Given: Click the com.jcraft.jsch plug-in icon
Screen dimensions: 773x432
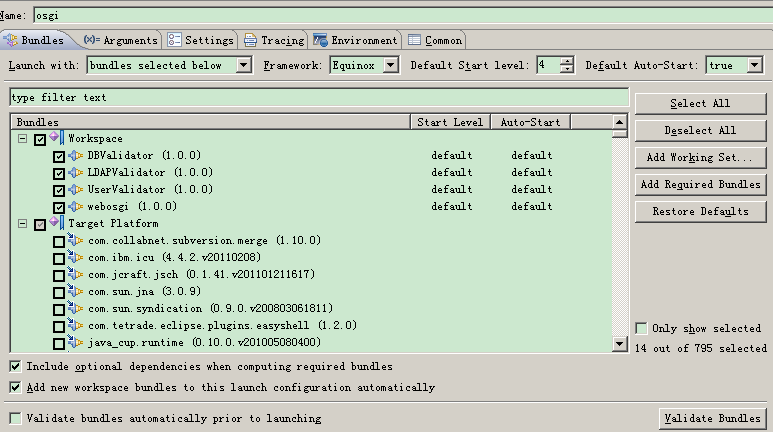Looking at the screenshot, I should click(75, 274).
